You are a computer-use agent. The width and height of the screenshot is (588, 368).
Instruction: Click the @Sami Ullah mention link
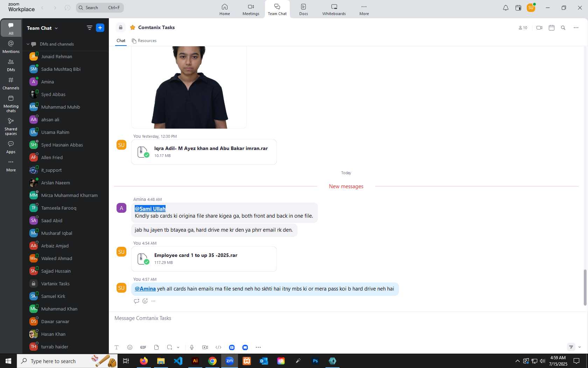tap(150, 209)
